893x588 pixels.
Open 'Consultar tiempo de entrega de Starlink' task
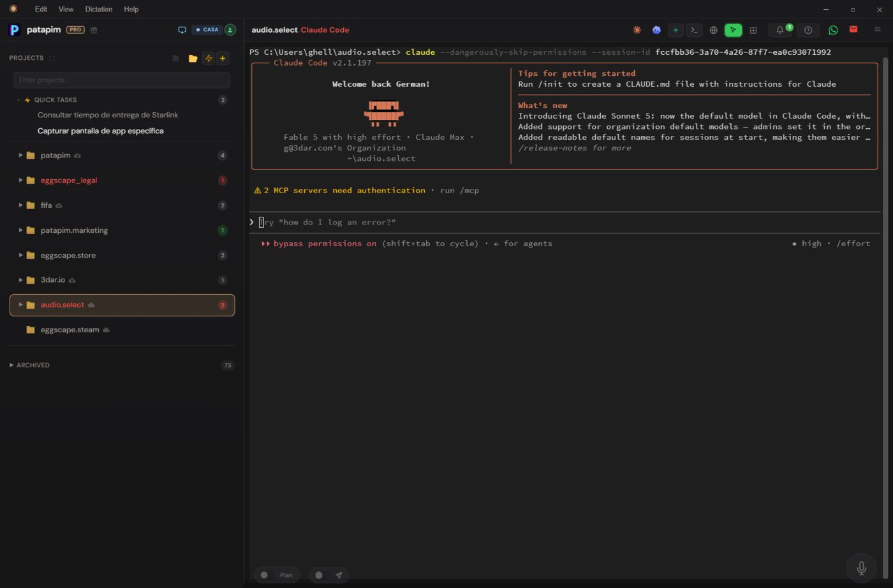[x=108, y=115]
